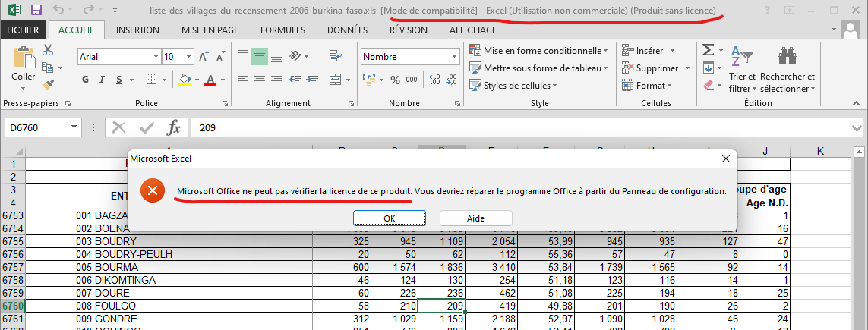Decrease font size with small A

click(219, 56)
